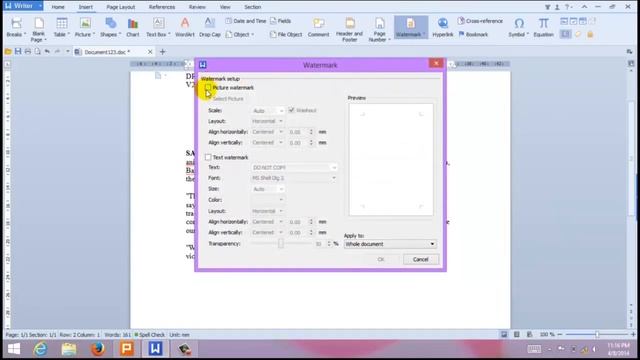640x360 pixels.
Task: Enable the Picture watermark checkbox
Action: [x=208, y=87]
